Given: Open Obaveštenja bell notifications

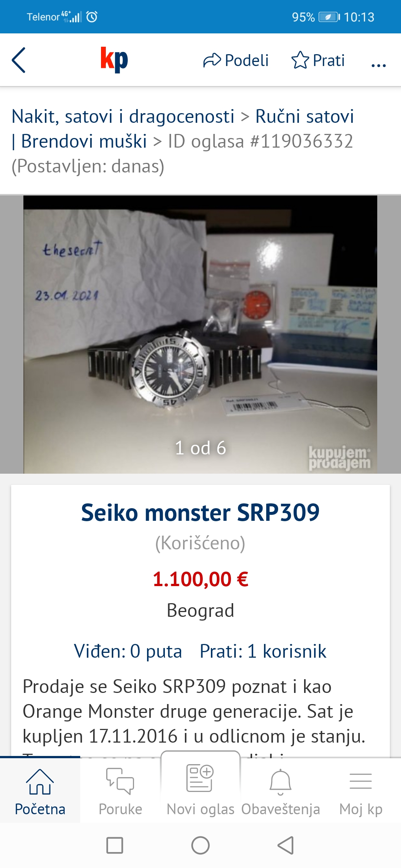Looking at the screenshot, I should 281,791.
